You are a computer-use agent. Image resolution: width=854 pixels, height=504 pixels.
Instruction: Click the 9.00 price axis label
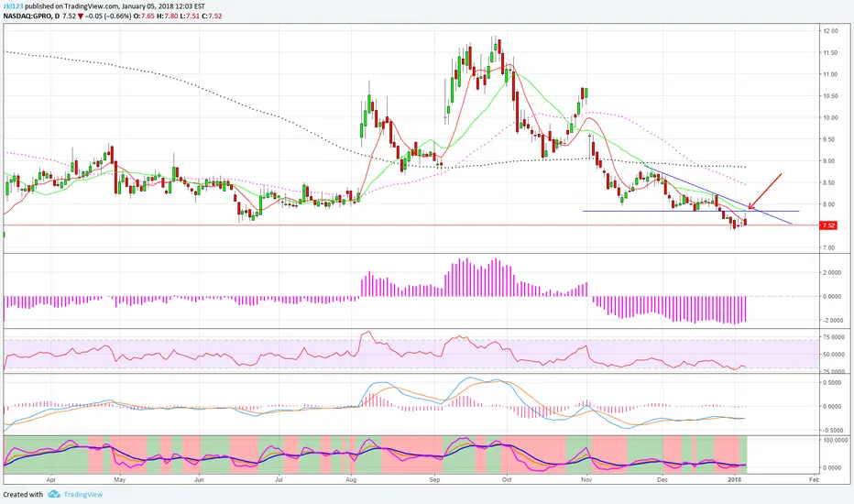[830, 161]
